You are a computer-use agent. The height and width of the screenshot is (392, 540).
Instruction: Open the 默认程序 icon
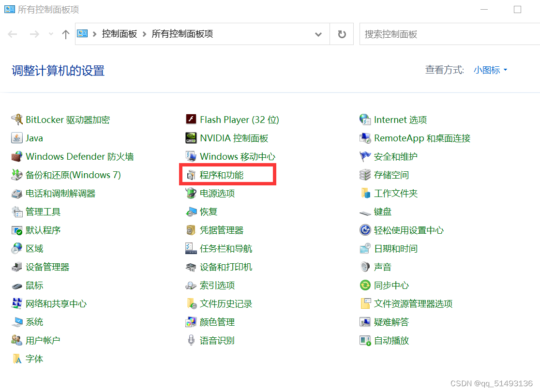click(x=17, y=230)
